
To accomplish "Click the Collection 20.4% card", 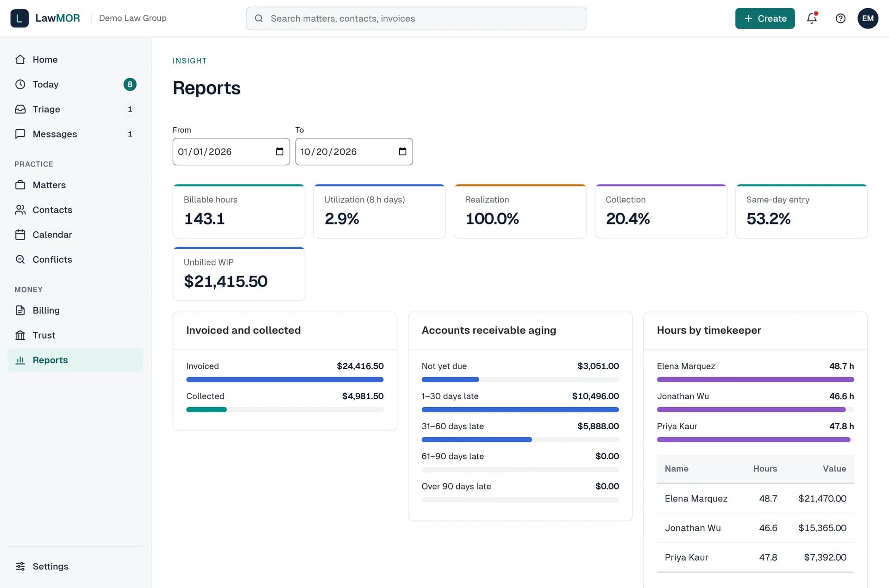I will click(661, 211).
